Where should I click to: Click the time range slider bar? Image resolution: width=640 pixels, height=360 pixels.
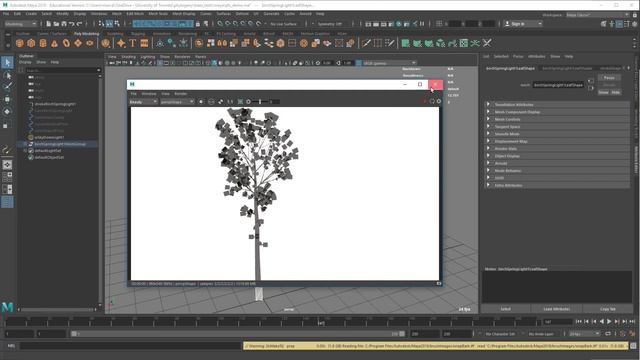[238, 334]
